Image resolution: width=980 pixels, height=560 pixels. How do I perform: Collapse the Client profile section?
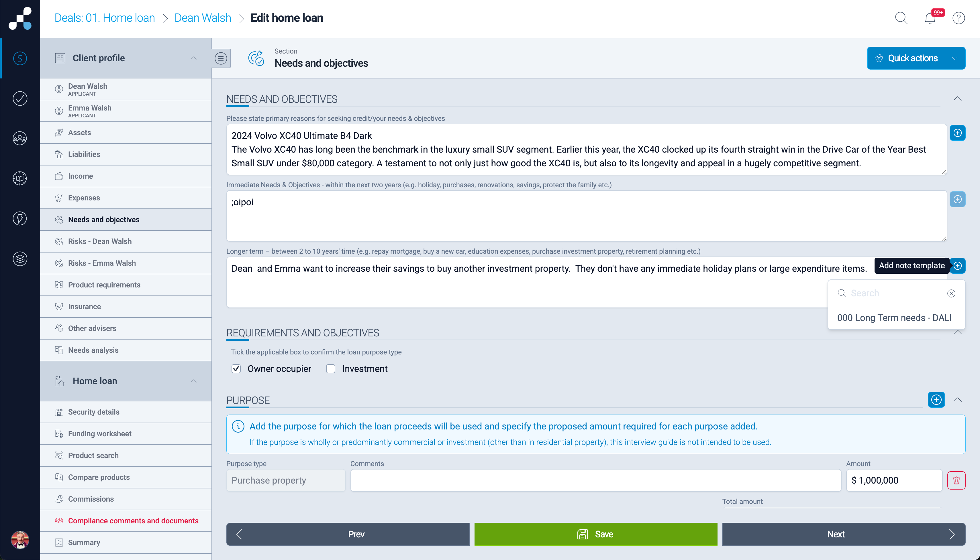(x=194, y=58)
